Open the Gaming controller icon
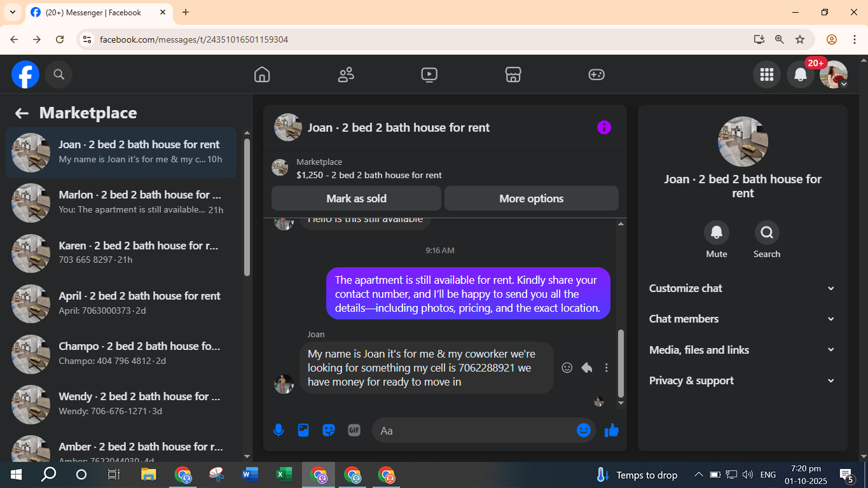 [596, 74]
